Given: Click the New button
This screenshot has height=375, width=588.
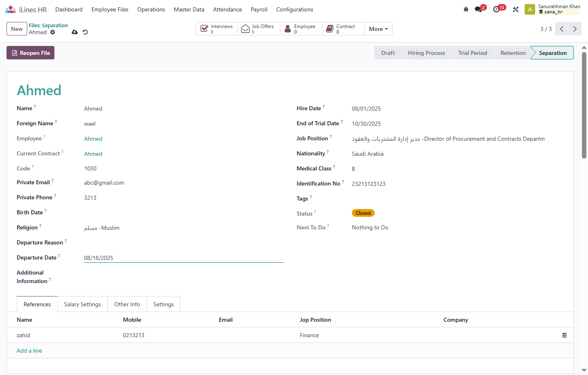Looking at the screenshot, I should pyautogui.click(x=17, y=29).
